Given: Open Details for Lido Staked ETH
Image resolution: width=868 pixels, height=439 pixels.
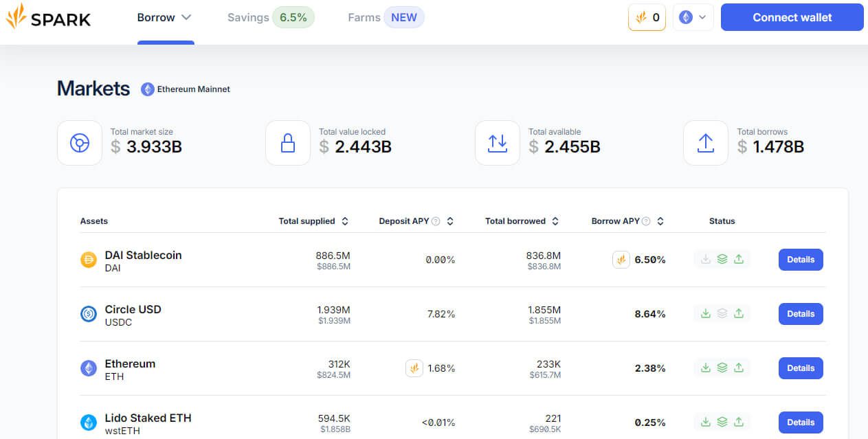Looking at the screenshot, I should pyautogui.click(x=801, y=423).
